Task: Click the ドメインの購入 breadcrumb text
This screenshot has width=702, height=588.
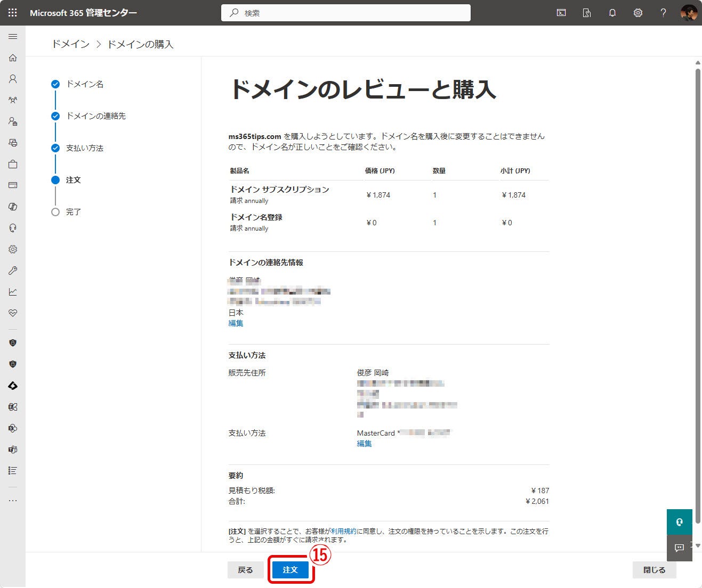Action: [140, 44]
